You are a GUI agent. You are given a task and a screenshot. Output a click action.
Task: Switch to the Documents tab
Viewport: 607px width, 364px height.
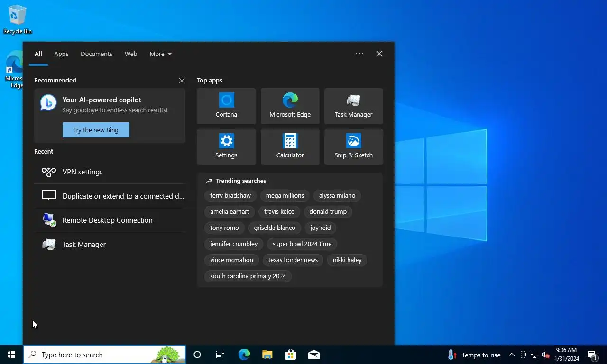click(x=96, y=54)
